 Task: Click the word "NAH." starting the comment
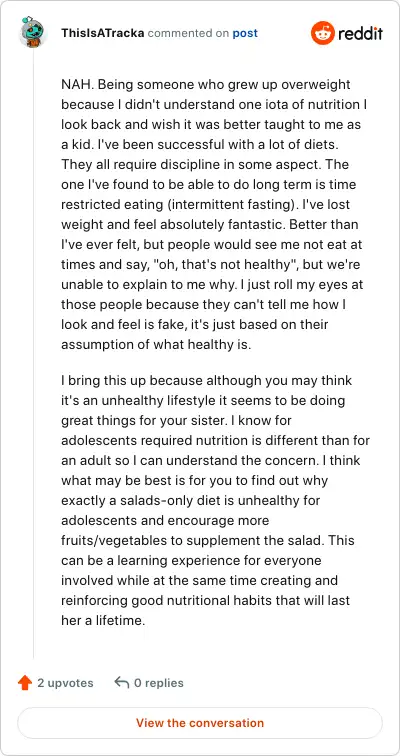click(x=77, y=85)
